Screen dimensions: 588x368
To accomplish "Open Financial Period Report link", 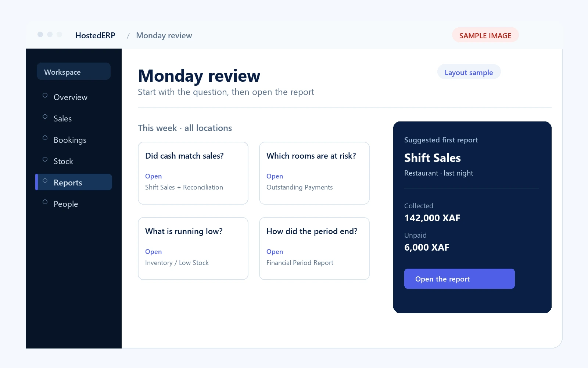I will pos(275,252).
